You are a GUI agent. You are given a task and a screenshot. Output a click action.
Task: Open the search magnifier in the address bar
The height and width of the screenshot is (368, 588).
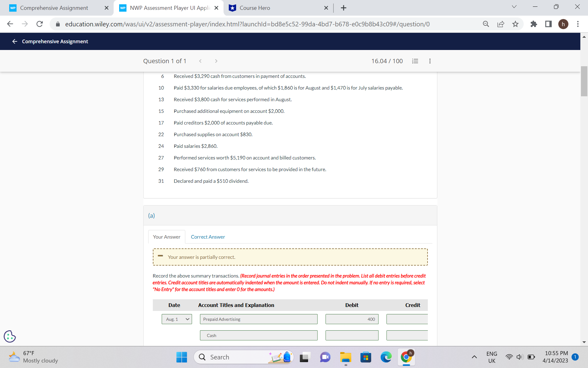486,24
